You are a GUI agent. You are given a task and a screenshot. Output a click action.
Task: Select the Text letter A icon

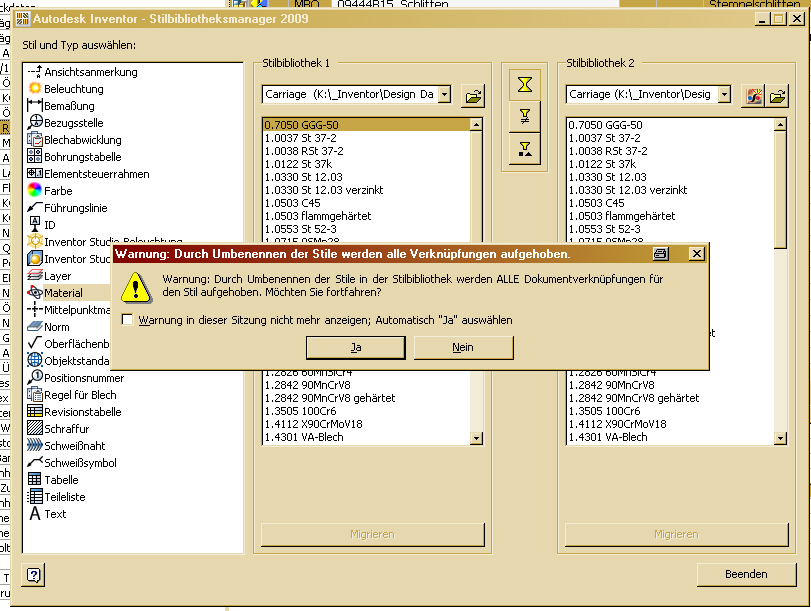tap(35, 513)
